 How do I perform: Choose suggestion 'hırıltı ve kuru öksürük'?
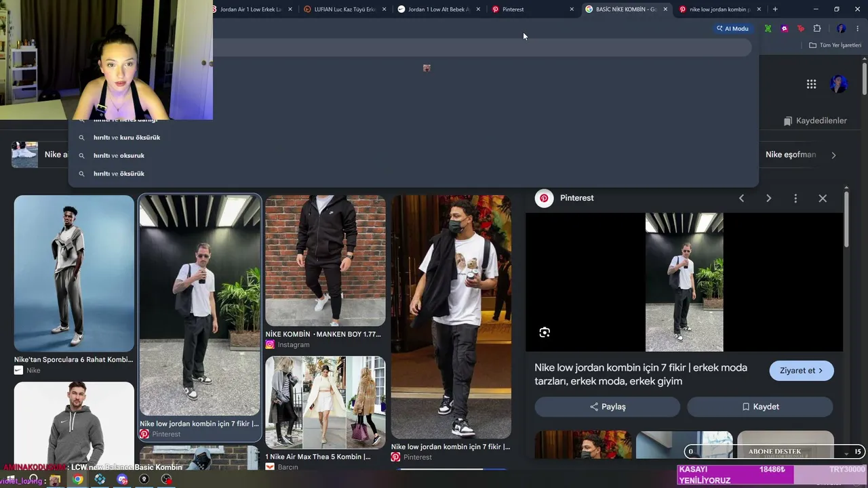(414, 138)
